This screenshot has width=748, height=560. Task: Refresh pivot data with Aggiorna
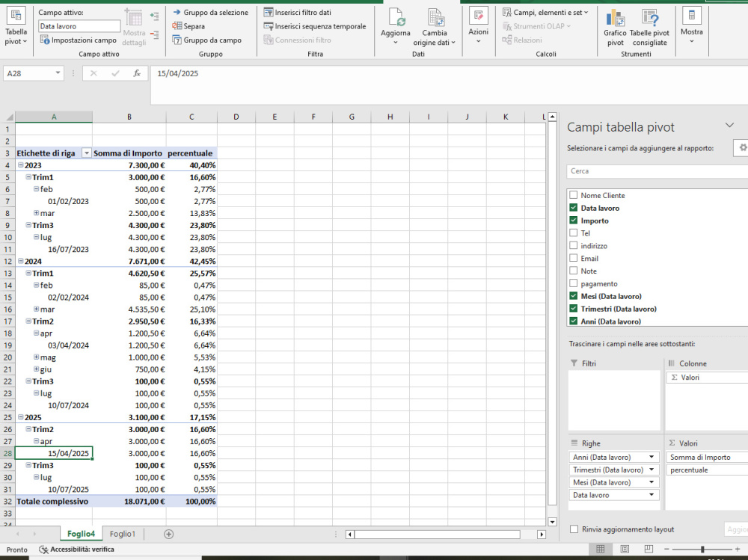[x=396, y=26]
